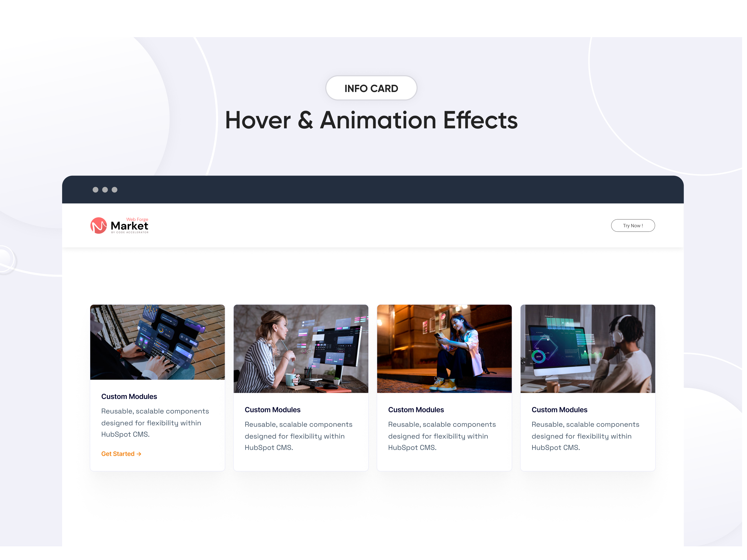The image size is (747, 560).
Task: Click the laptop dashboard image on first card
Action: click(x=157, y=342)
